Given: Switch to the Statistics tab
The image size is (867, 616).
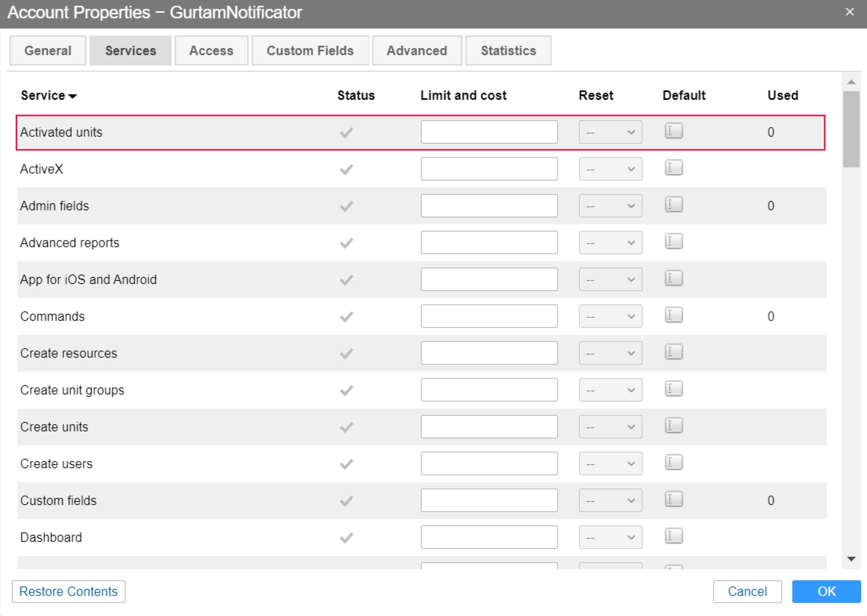Looking at the screenshot, I should point(508,50).
